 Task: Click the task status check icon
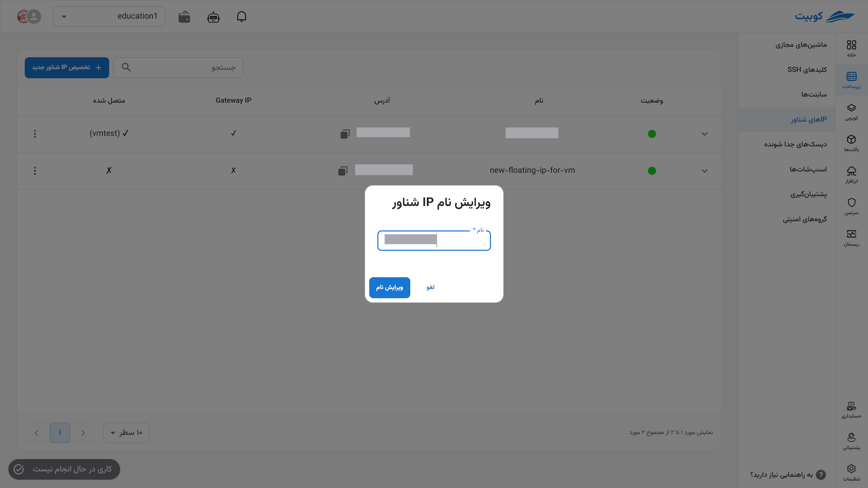click(19, 469)
